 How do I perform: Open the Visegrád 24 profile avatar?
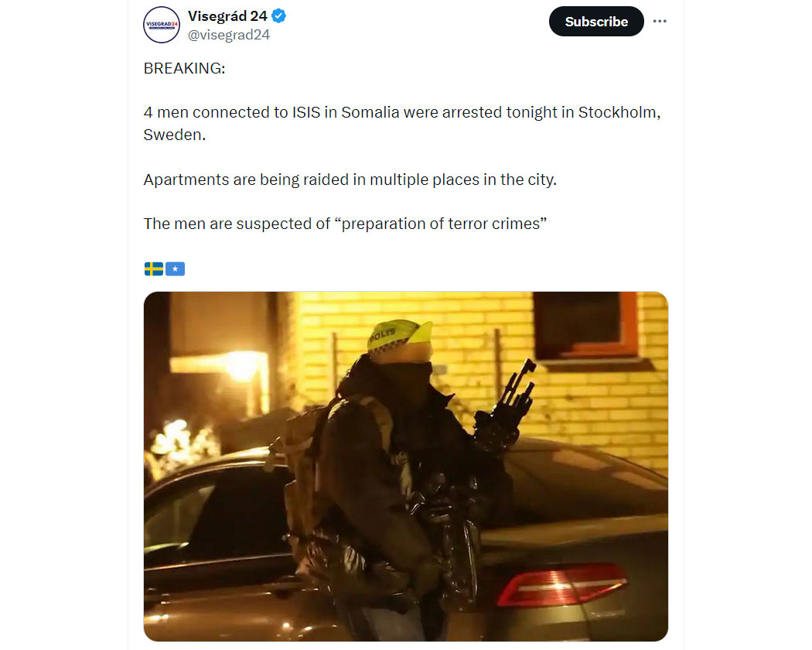click(162, 24)
